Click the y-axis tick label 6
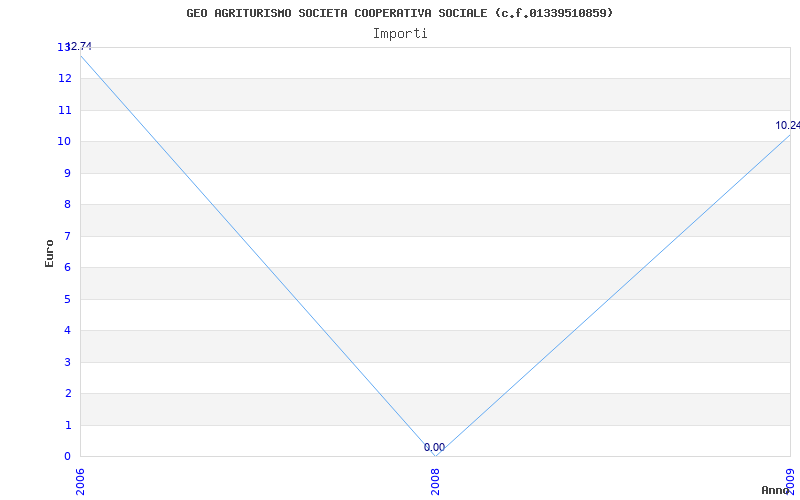 pyautogui.click(x=67, y=268)
